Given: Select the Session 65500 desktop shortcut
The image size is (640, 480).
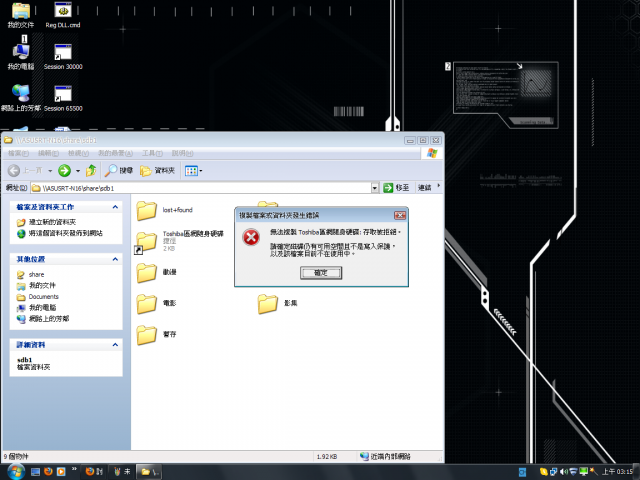Looking at the screenshot, I should pyautogui.click(x=63, y=98).
